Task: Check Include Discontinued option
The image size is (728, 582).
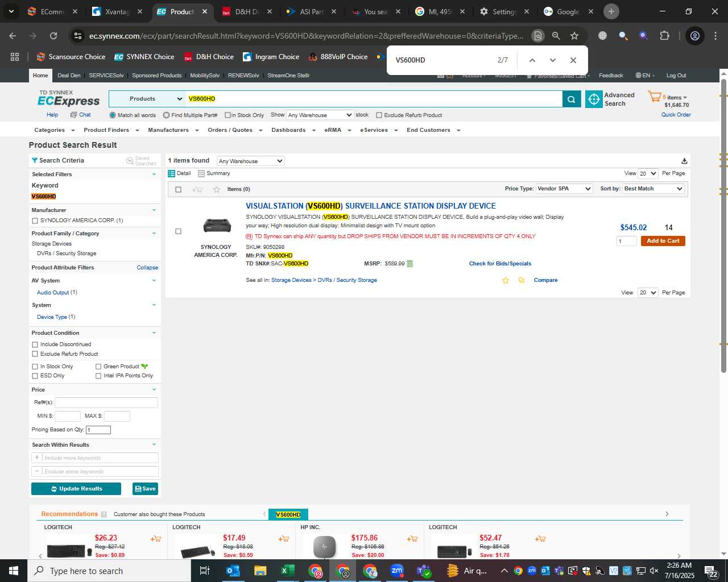Action: pos(35,344)
